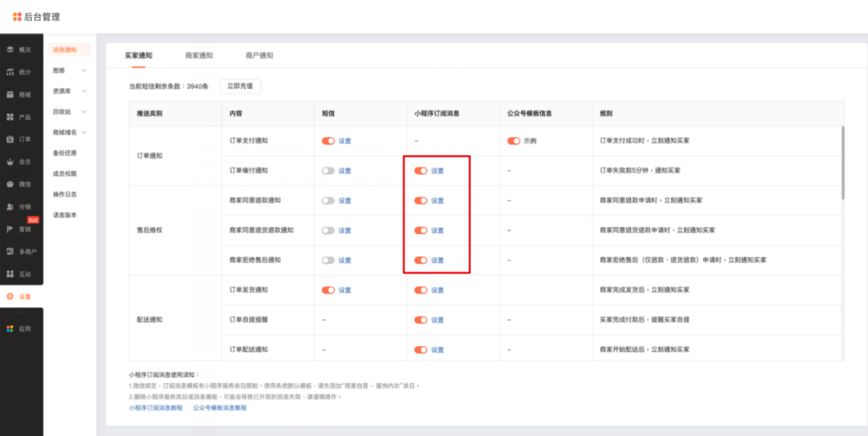This screenshot has width=868, height=436.
Task: Open 操作日志 in the settings submenu
Action: pyautogui.click(x=65, y=194)
